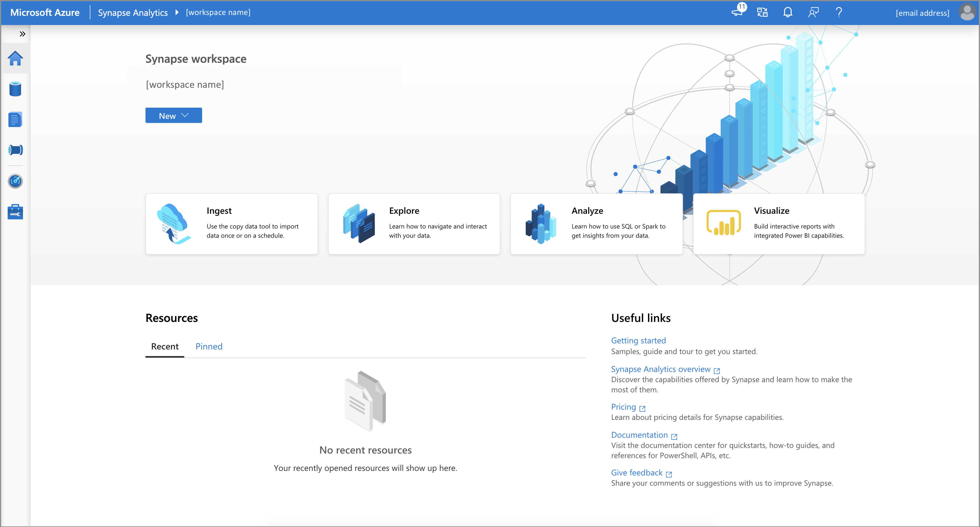Switch to the Pinned resources tab
The image size is (980, 527).
click(x=210, y=345)
